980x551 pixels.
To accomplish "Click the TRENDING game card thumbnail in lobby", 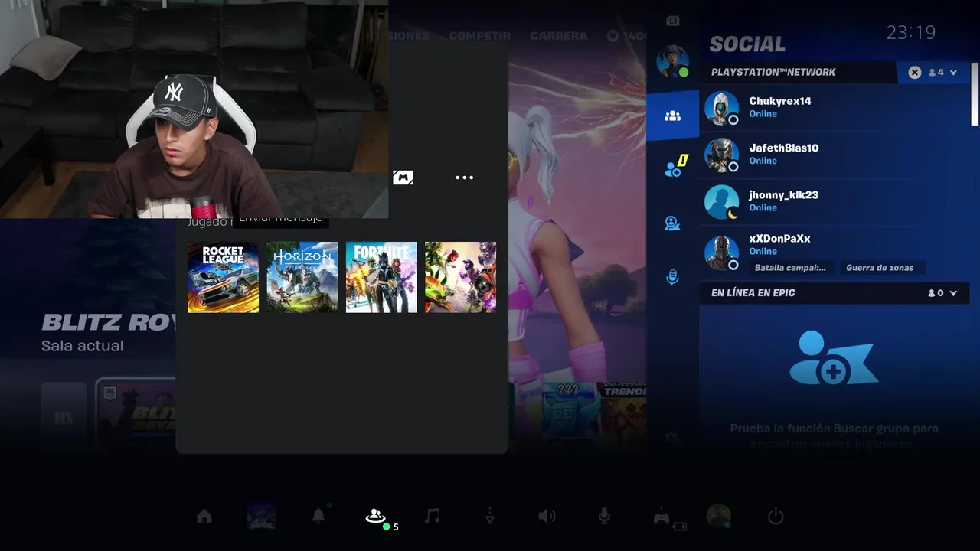I will [x=623, y=413].
